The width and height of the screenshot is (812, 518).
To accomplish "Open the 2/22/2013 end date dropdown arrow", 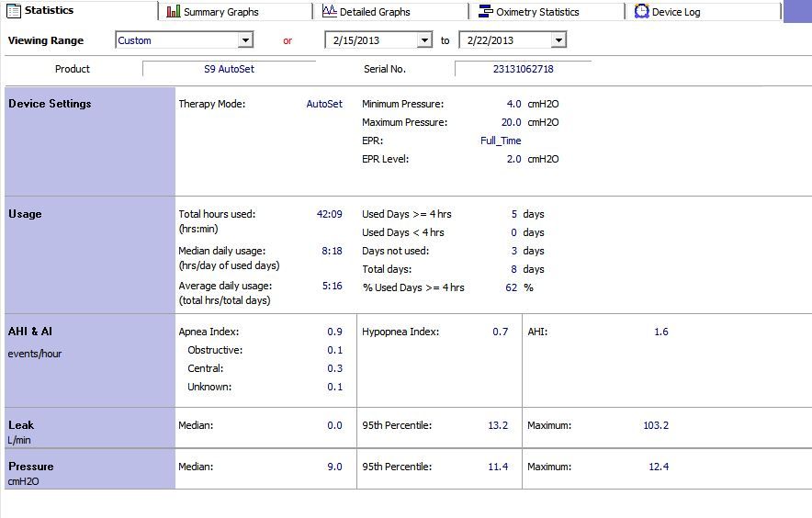I will [558, 39].
